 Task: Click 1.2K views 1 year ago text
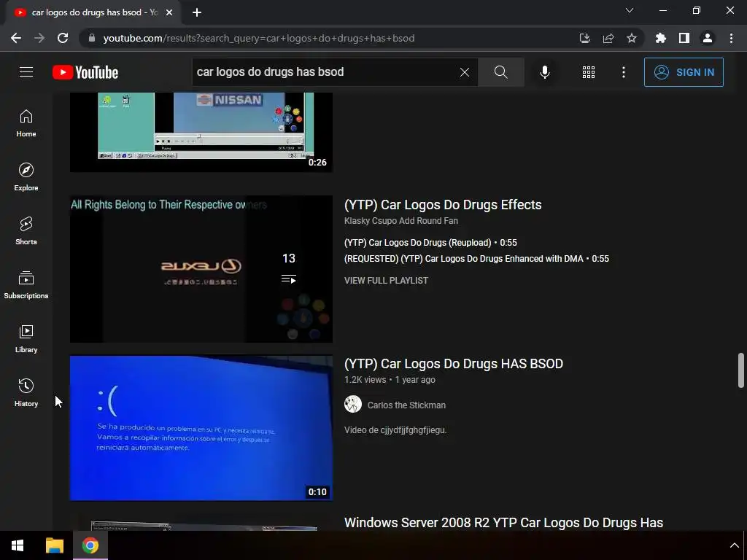[x=390, y=380]
